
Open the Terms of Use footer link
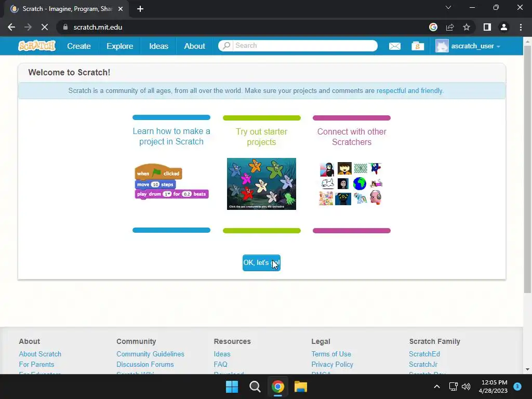pos(331,354)
